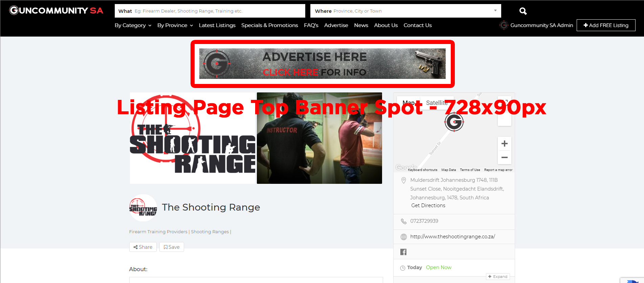Zoom in on the map
The height and width of the screenshot is (283, 644).
tap(504, 144)
